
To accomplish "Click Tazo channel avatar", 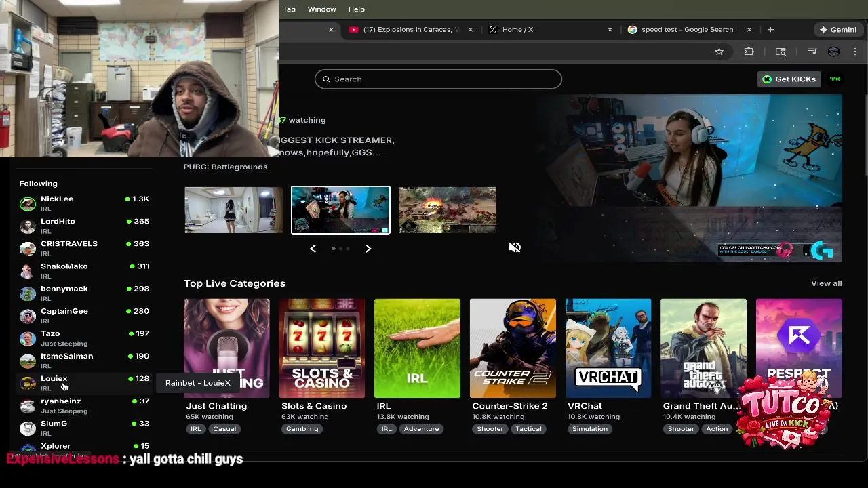I will (x=28, y=338).
